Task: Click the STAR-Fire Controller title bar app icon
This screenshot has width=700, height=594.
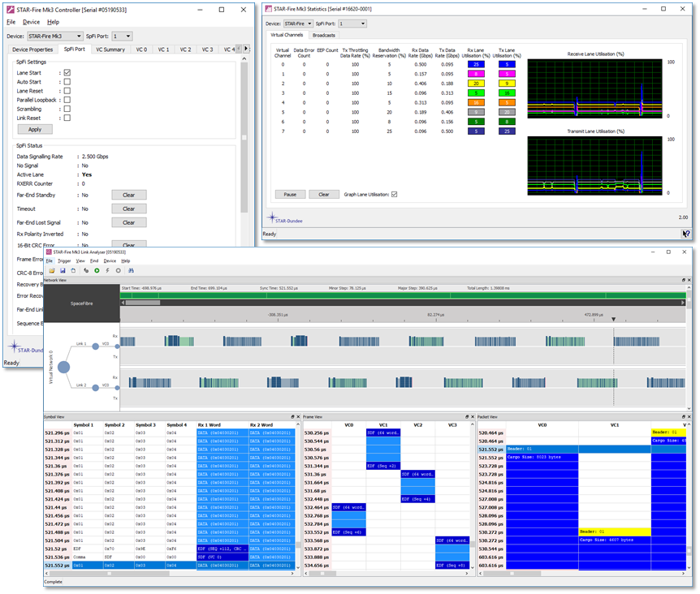Action: 11,10
